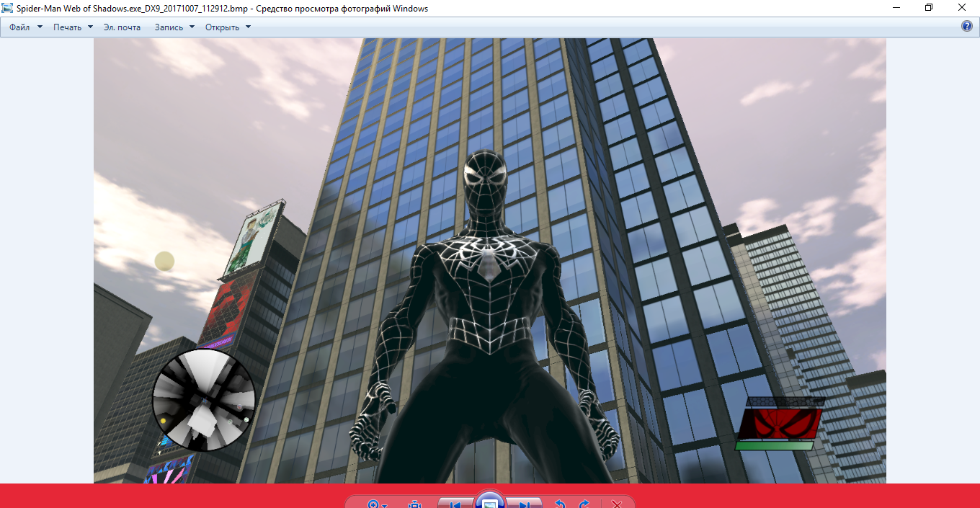
Task: Delete the photo with red X
Action: (616, 504)
